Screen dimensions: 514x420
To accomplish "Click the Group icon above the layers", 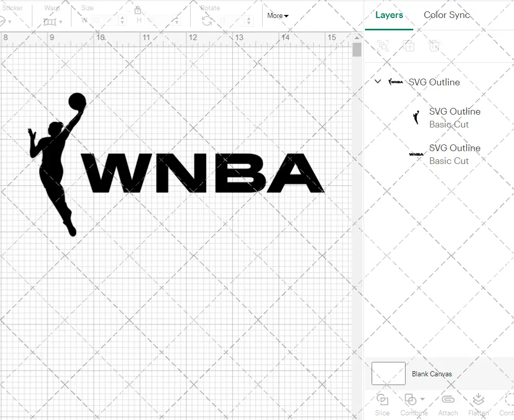I will (384, 46).
